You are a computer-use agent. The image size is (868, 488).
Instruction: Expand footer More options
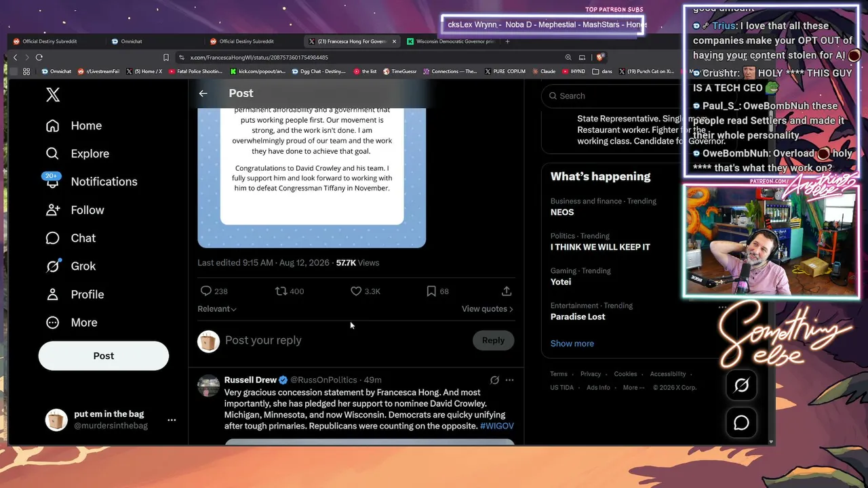(633, 388)
